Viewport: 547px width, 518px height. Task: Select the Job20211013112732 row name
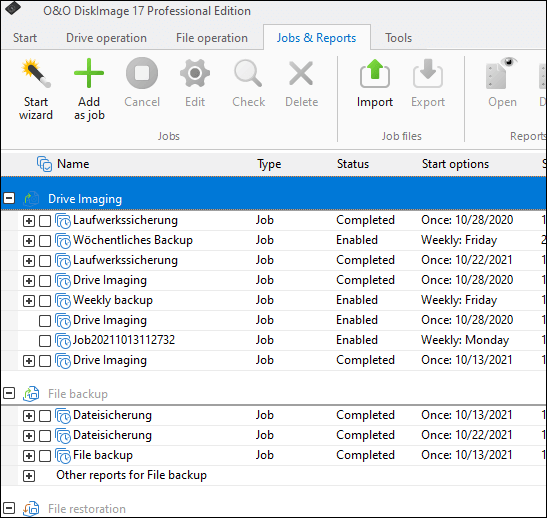point(123,340)
